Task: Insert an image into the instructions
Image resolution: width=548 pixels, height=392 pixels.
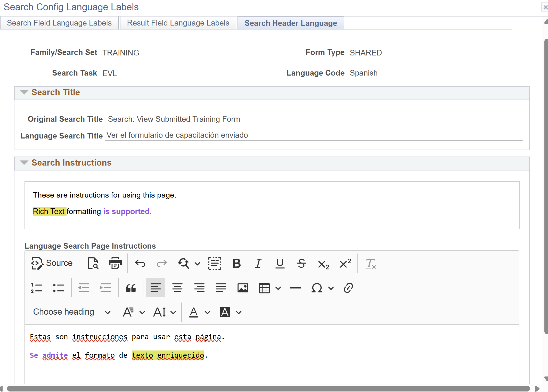Action: 243,288
